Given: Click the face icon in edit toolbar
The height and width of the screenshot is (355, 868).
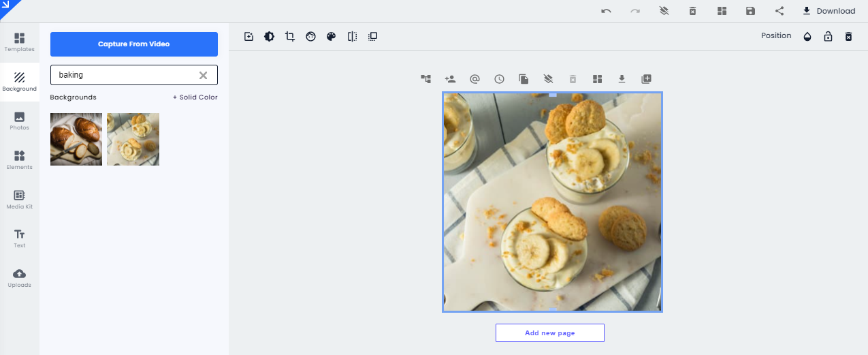Looking at the screenshot, I should pyautogui.click(x=310, y=37).
